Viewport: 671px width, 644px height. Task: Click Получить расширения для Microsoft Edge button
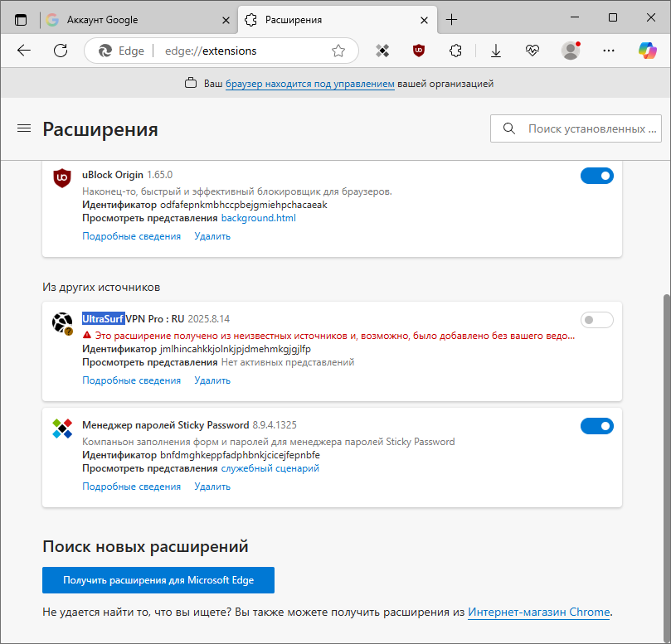[x=158, y=580]
